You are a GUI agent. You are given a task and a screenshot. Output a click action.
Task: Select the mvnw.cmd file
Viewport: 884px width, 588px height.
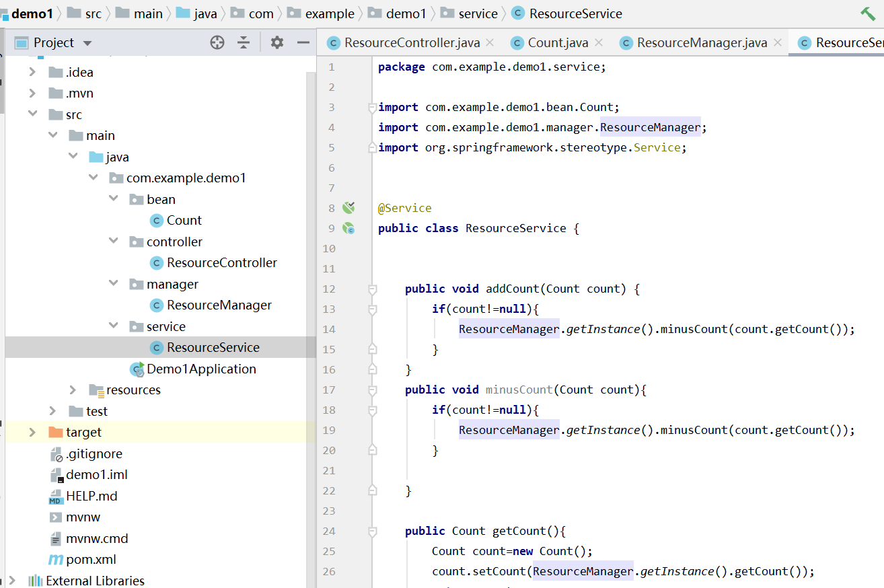97,538
